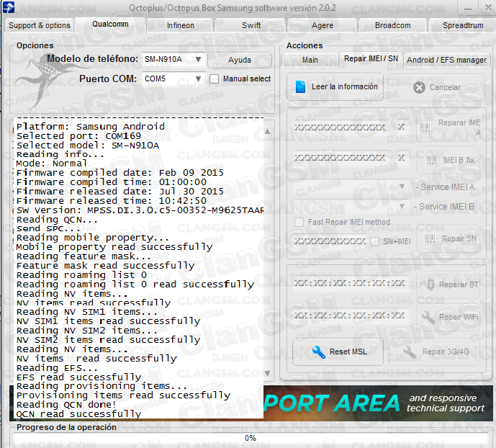Click the Bluetooth MAC address field

350,283
